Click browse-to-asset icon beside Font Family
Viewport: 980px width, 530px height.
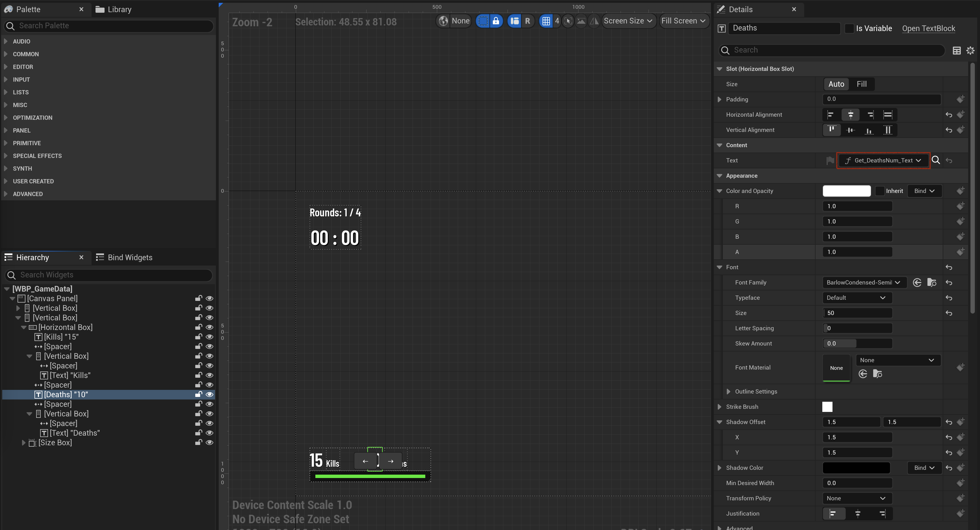pos(932,282)
